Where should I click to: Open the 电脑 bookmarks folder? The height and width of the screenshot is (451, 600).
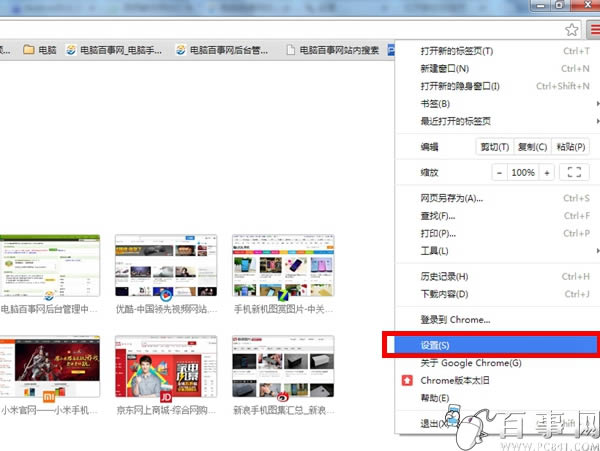[x=40, y=50]
